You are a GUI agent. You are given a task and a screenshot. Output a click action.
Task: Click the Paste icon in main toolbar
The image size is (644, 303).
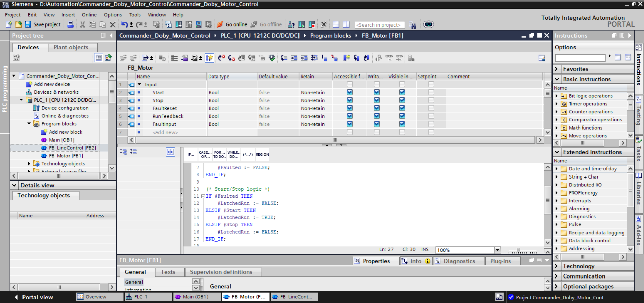(x=103, y=24)
